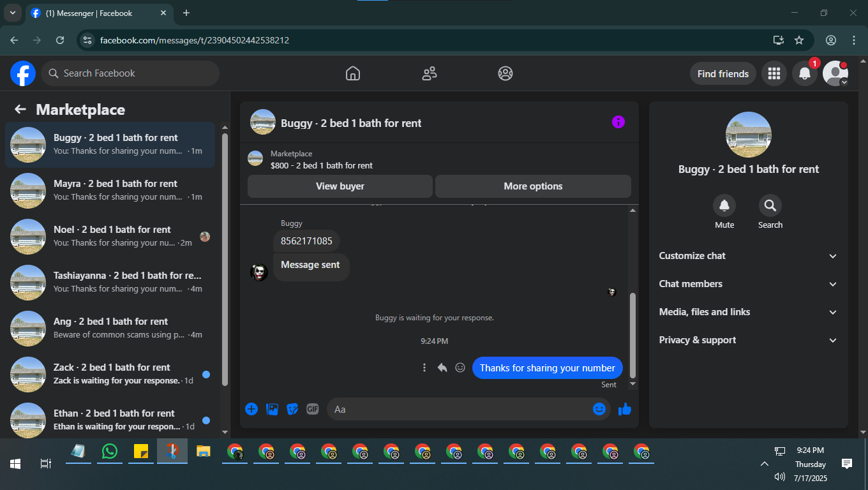The height and width of the screenshot is (490, 868).
Task: Open the Friends icon in top navigation
Action: pos(430,73)
